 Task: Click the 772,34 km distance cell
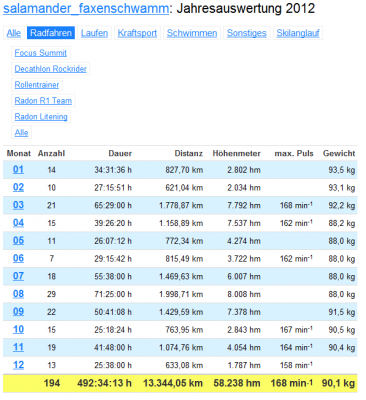(184, 241)
